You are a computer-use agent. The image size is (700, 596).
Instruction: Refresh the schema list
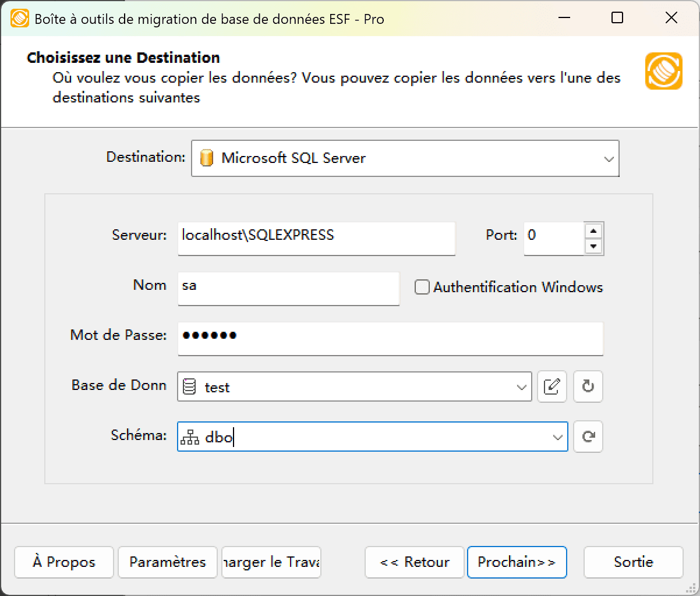[x=588, y=437]
